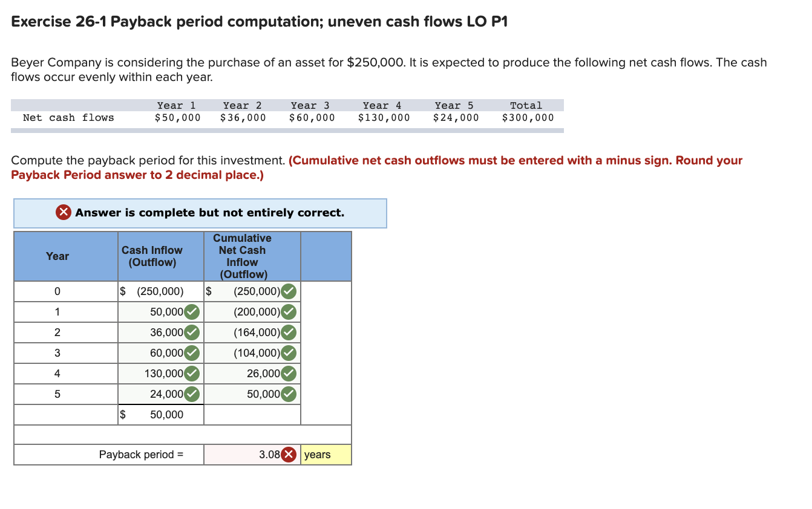Select the Year 5 cash inflow 24,000 cell
The image size is (812, 509).
pyautogui.click(x=160, y=394)
